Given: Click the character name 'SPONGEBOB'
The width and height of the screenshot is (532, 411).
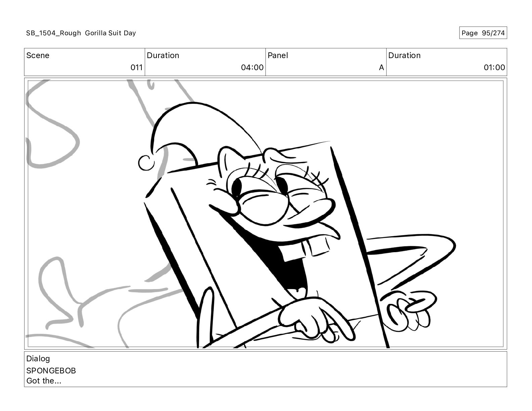Looking at the screenshot, I should coord(51,371).
